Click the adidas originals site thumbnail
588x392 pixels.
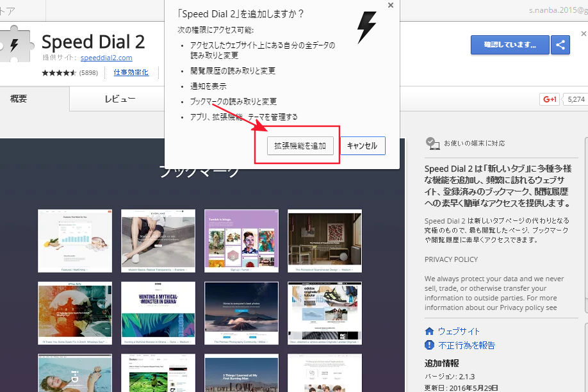325,313
